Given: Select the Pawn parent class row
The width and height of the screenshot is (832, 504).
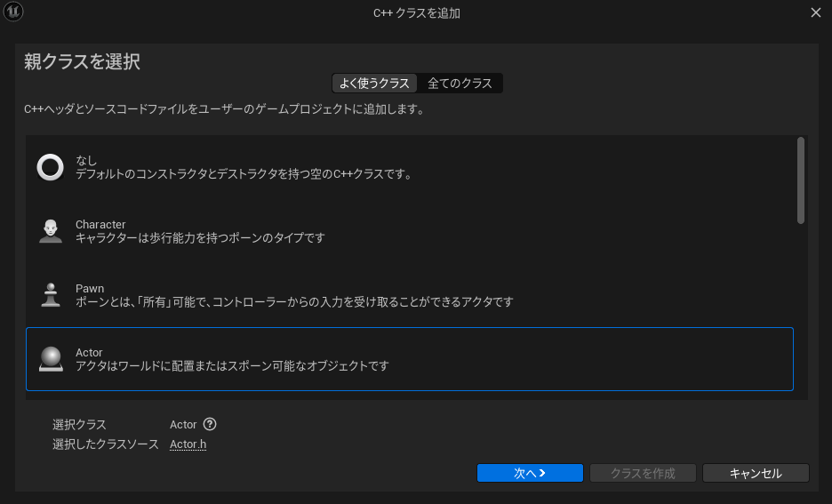Looking at the screenshot, I should pyautogui.click(x=410, y=295).
